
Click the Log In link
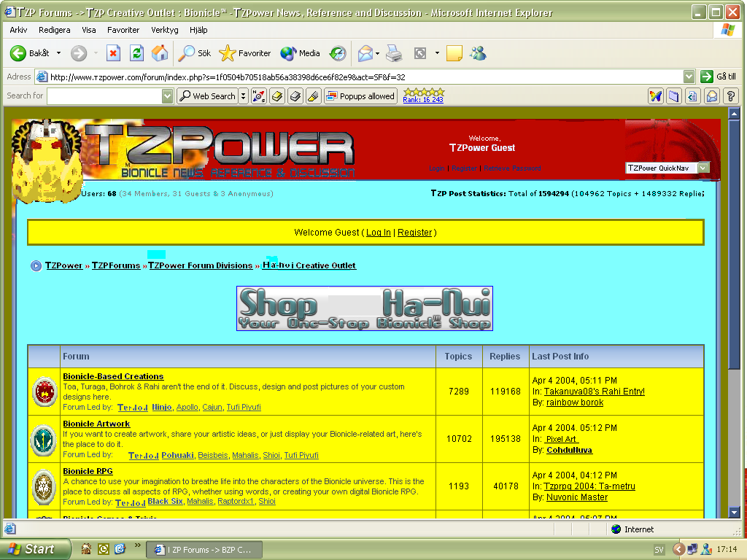[378, 233]
